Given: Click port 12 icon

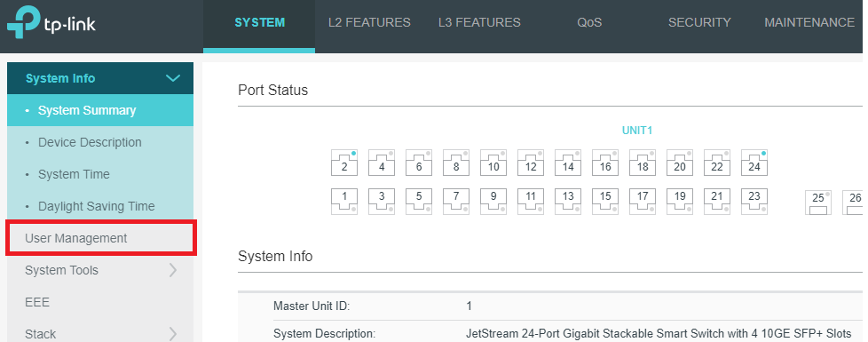Looking at the screenshot, I should tap(531, 163).
